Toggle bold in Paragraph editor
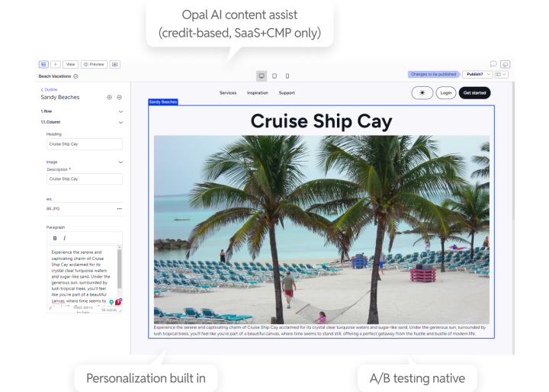The height and width of the screenshot is (392, 549). coord(55,238)
